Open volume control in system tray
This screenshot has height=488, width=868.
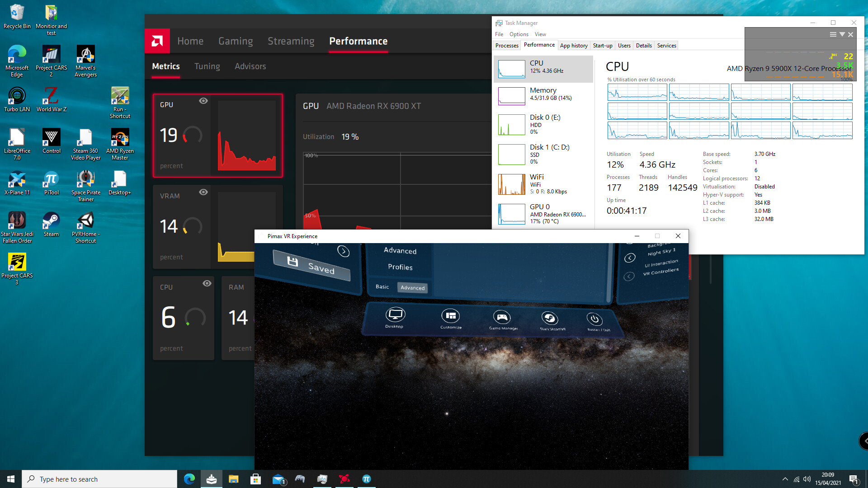807,479
